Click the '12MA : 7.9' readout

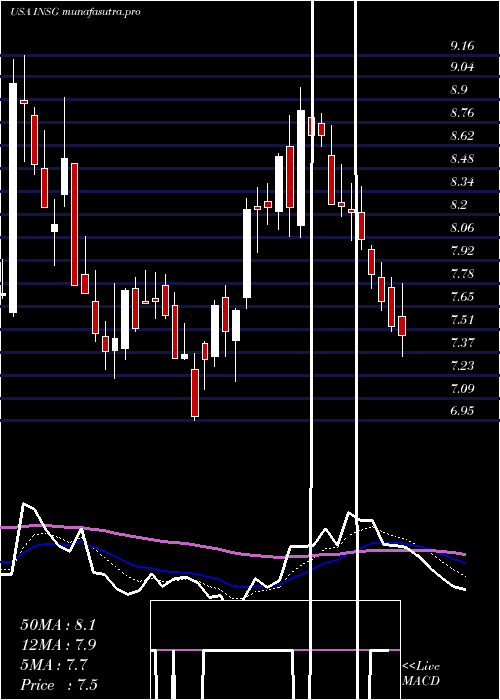coord(58,645)
